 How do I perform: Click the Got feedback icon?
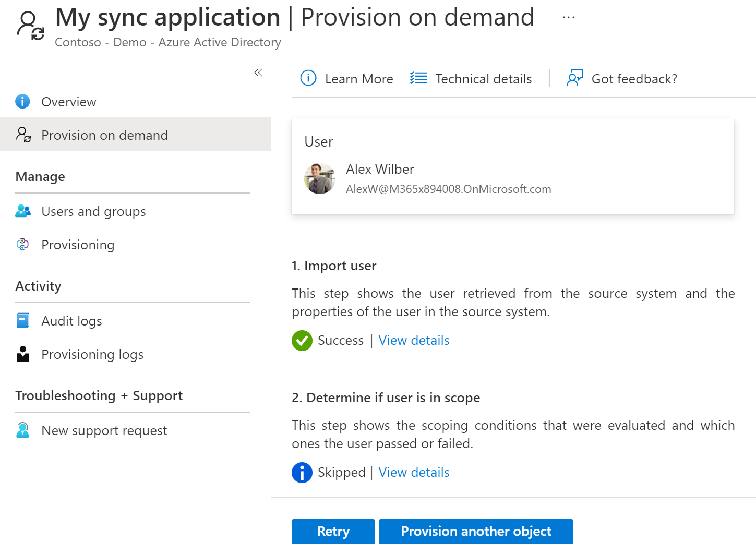point(574,78)
